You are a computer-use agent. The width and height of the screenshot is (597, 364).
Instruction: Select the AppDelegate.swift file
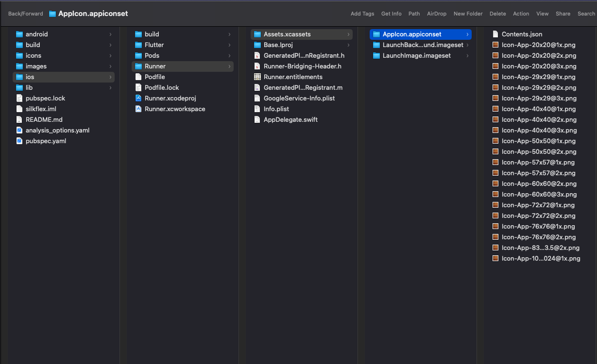[x=290, y=119]
